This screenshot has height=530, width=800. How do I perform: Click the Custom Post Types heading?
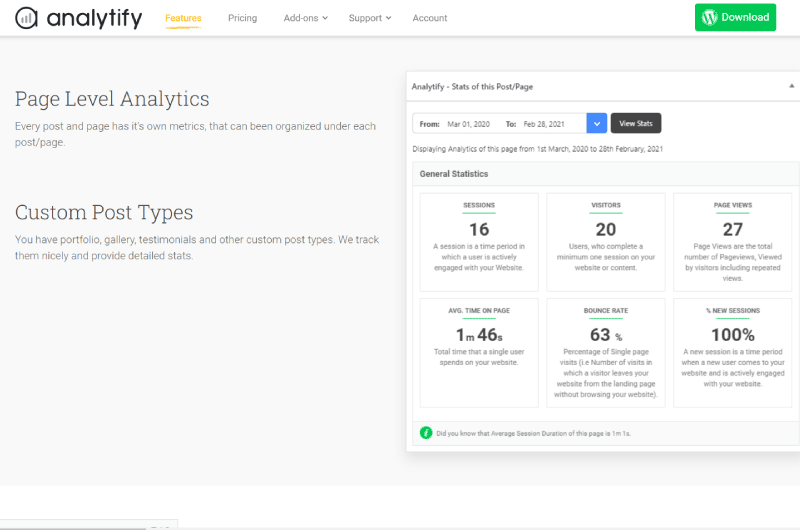pyautogui.click(x=104, y=212)
